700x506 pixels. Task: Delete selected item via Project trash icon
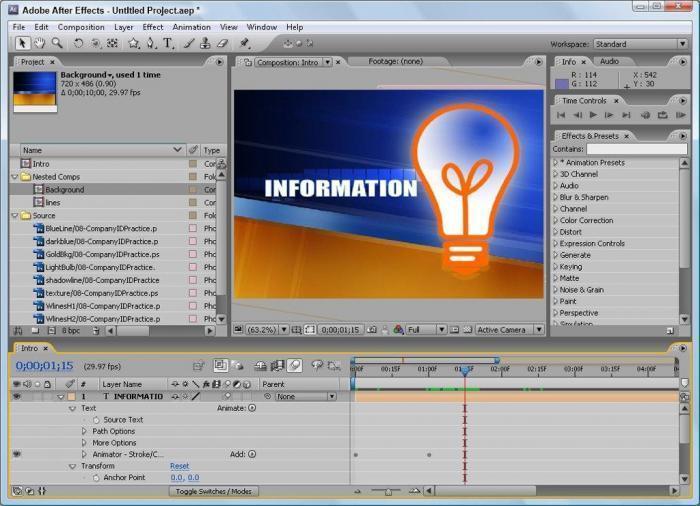(96, 331)
